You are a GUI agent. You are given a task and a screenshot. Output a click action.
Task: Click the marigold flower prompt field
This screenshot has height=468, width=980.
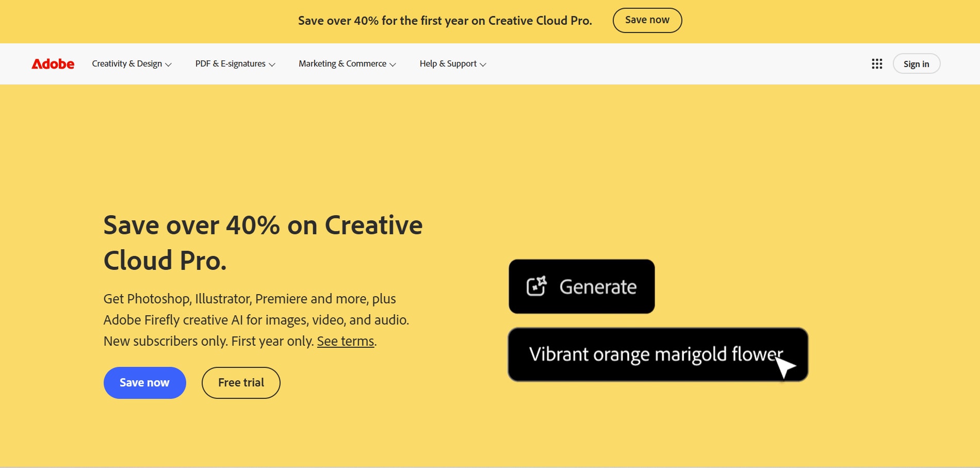coord(658,354)
